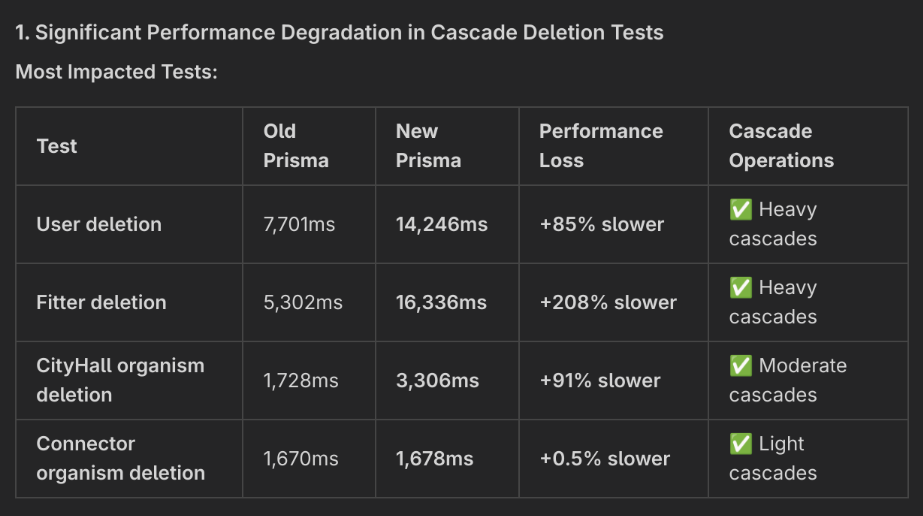Screen dimensions: 923x516
Task: Click the 7,701ms Old Prisma value
Action: [299, 224]
